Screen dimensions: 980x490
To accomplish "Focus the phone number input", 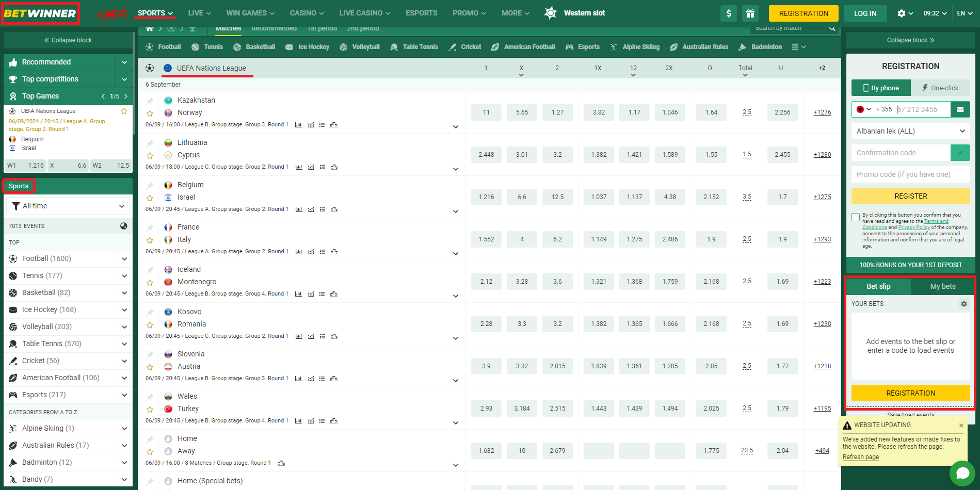I will (923, 109).
